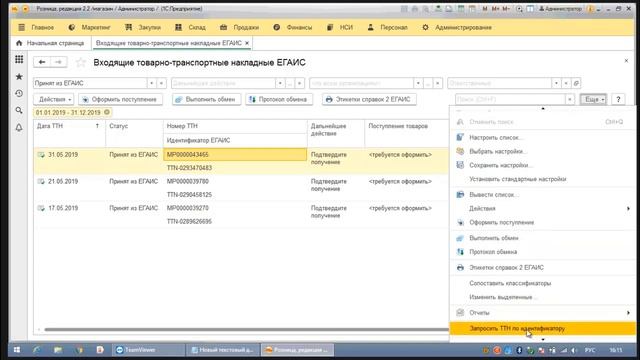Select the row dated 17.05.2019
The height and width of the screenshot is (360, 640).
coord(241,215)
